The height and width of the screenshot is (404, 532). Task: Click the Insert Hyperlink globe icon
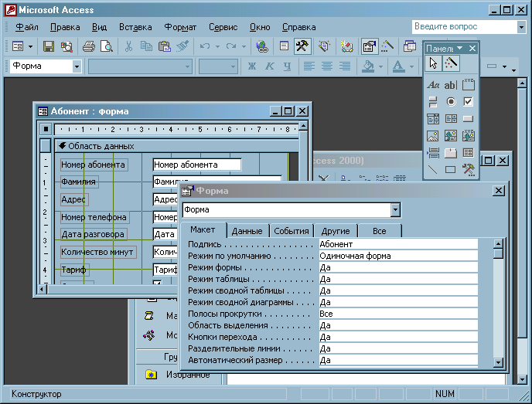pyautogui.click(x=261, y=46)
